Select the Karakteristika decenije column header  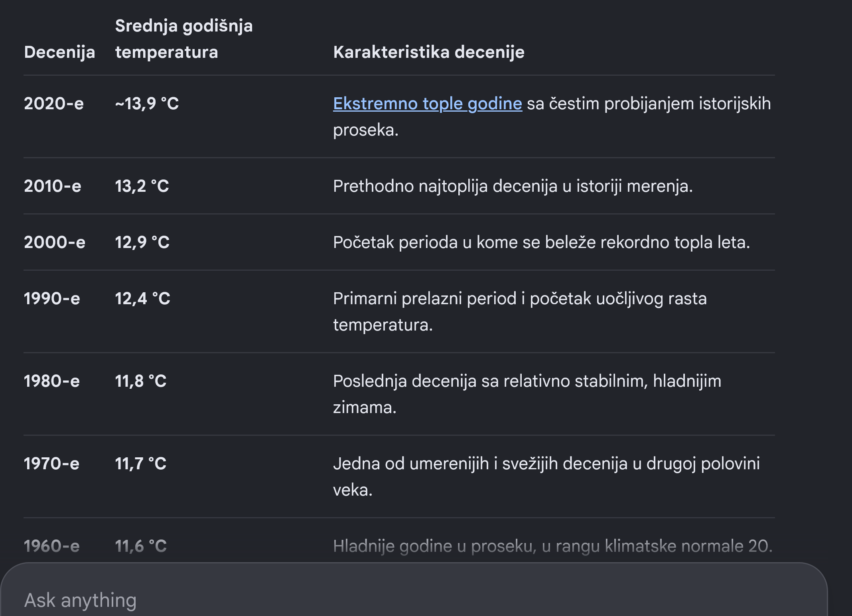pos(429,52)
